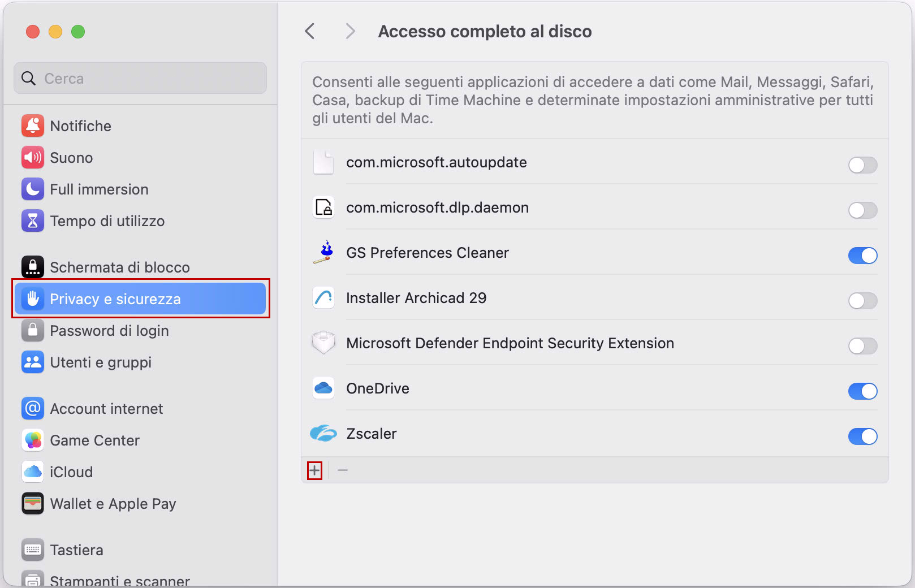Click the Installer Archicad 29 icon

(x=323, y=298)
